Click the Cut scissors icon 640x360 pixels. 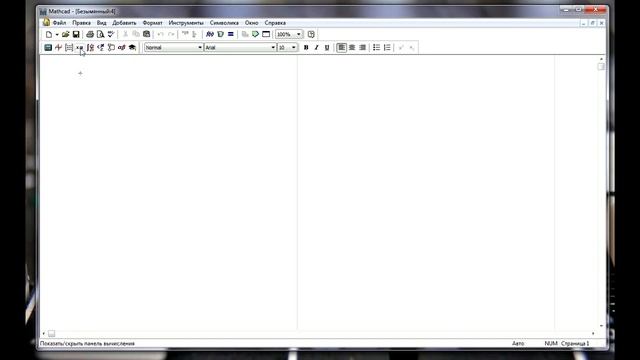tap(126, 34)
